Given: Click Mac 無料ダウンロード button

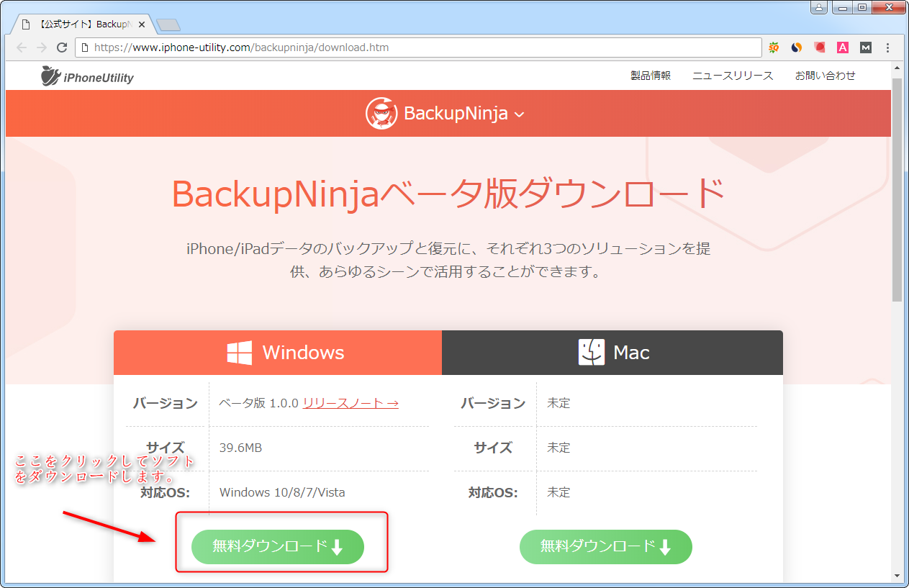Looking at the screenshot, I should point(606,547).
